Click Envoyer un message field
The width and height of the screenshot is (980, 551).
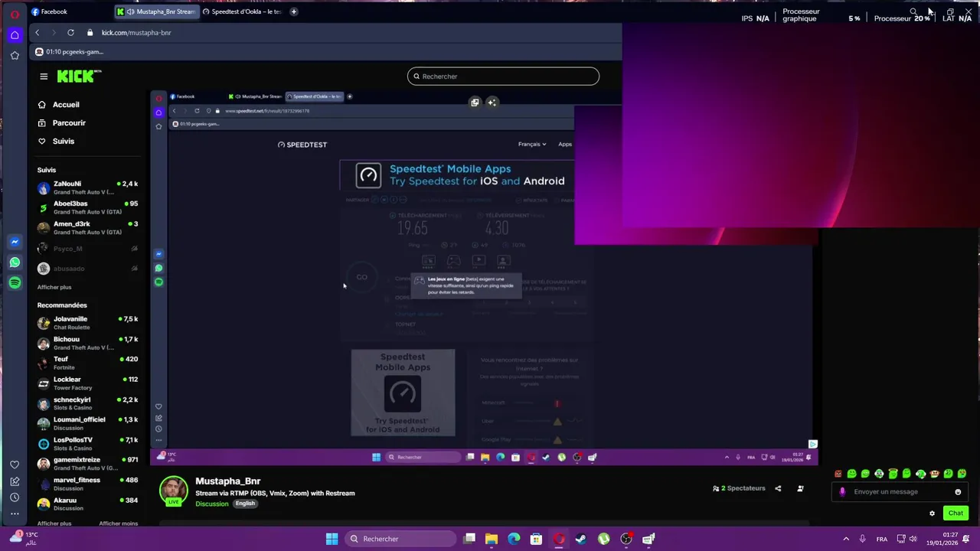[900, 492]
